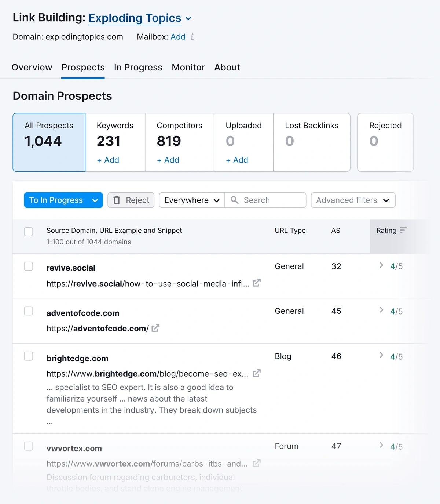Click the revive.social domain name
The width and height of the screenshot is (440, 504).
tap(71, 268)
